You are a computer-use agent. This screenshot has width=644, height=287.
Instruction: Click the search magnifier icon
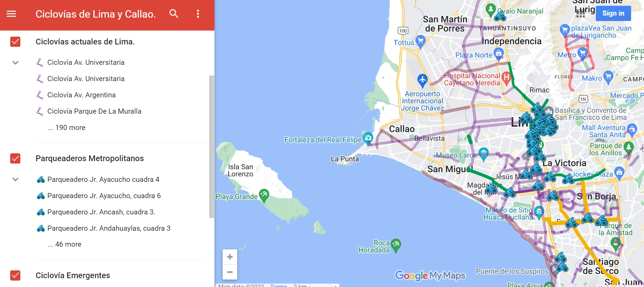[x=174, y=14]
